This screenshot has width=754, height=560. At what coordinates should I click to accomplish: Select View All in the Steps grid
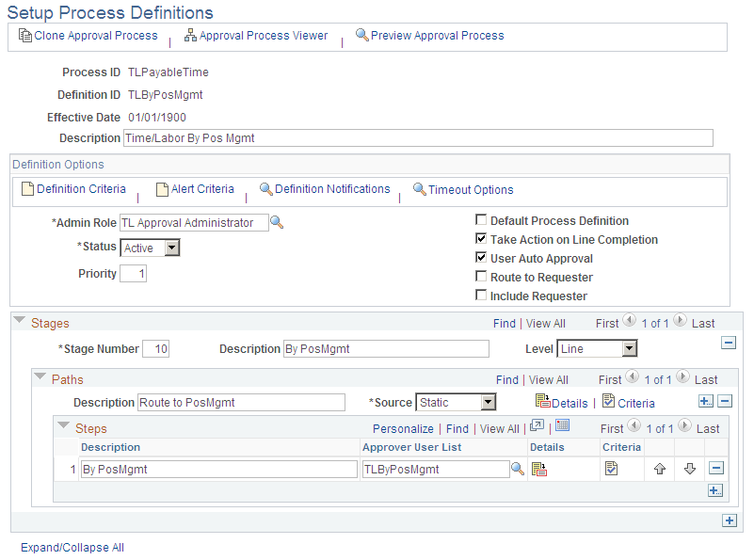tap(499, 428)
